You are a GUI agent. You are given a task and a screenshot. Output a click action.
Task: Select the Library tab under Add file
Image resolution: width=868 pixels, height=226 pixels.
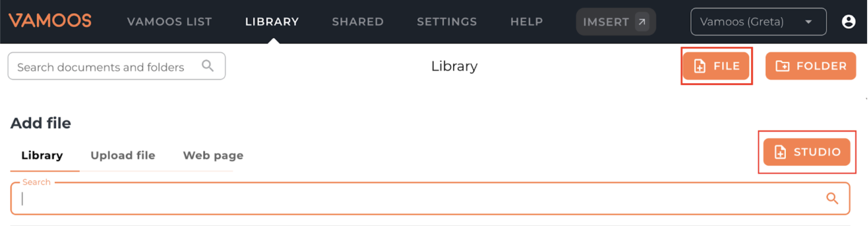tap(42, 155)
